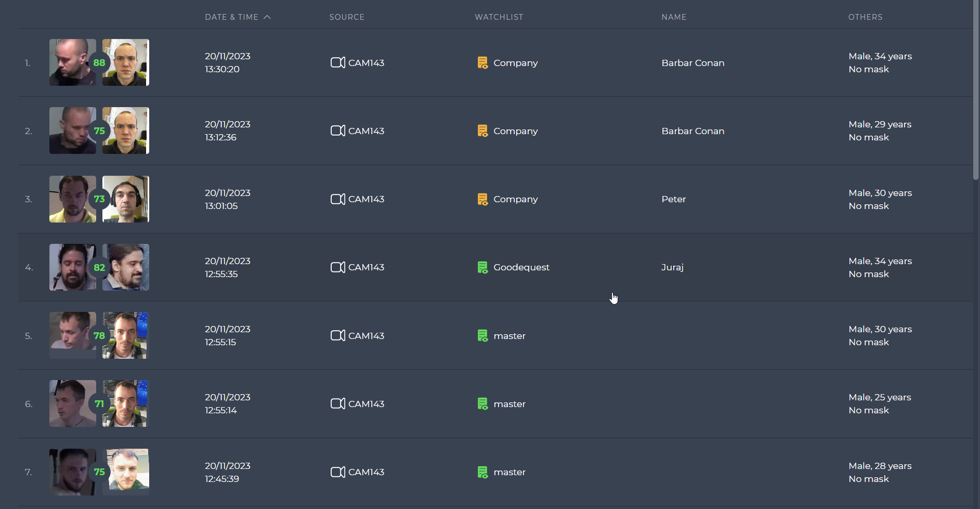Click the match score 82 badge
Image resolution: width=980 pixels, height=509 pixels.
coord(99,267)
